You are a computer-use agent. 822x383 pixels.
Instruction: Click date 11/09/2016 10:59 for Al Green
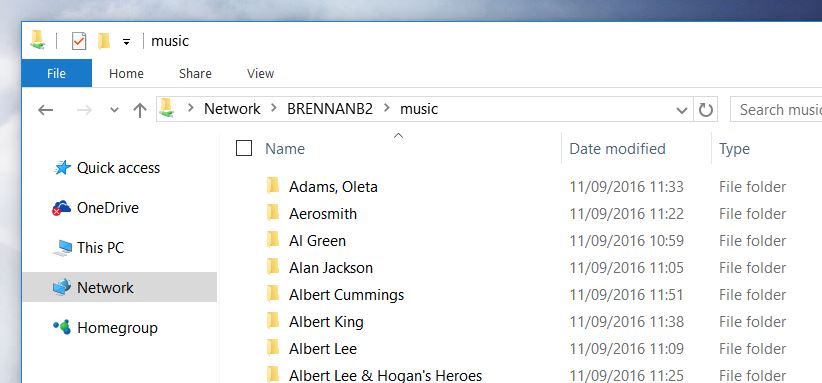click(x=626, y=241)
